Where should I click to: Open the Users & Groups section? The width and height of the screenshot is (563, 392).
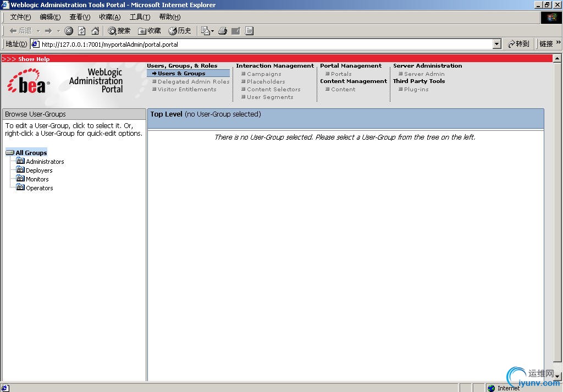click(181, 73)
